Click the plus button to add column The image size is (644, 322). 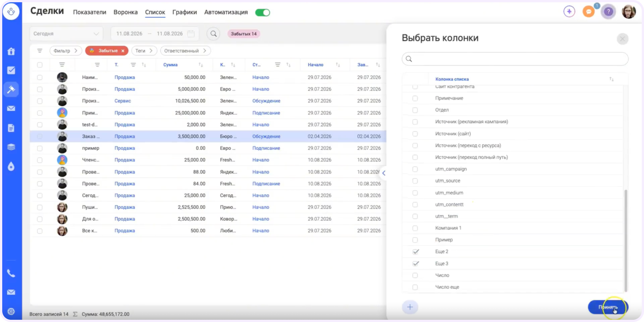410,307
